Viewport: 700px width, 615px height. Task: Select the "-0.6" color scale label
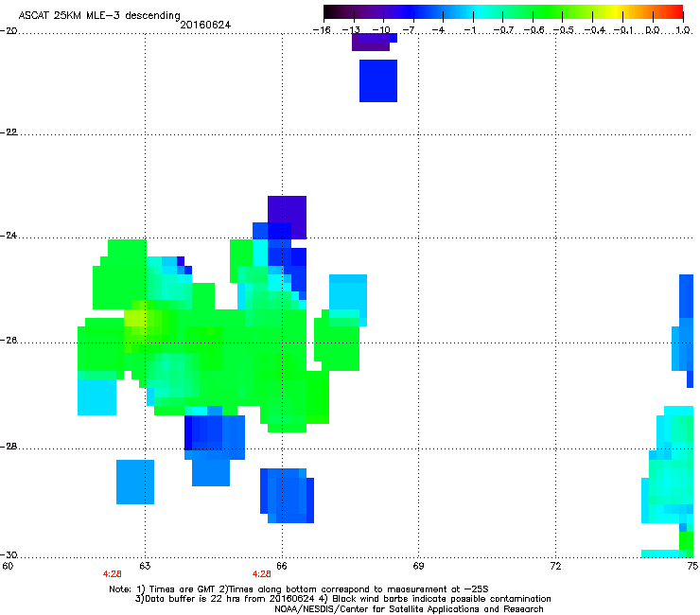pos(533,30)
